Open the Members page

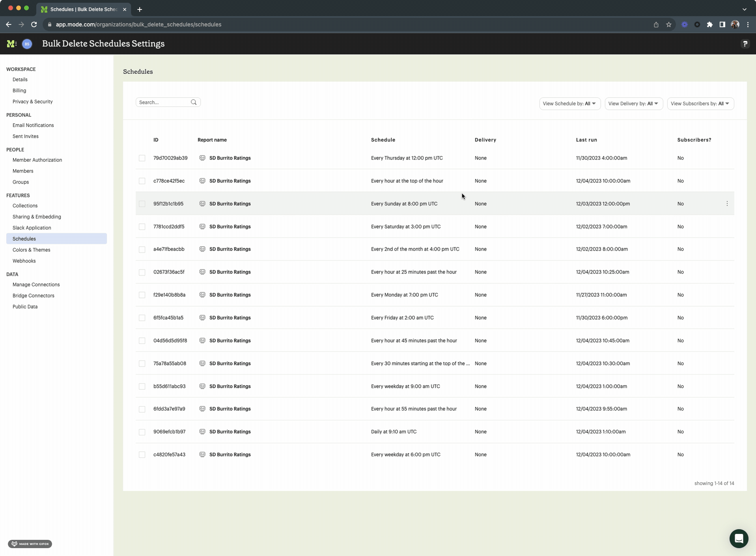(x=23, y=171)
